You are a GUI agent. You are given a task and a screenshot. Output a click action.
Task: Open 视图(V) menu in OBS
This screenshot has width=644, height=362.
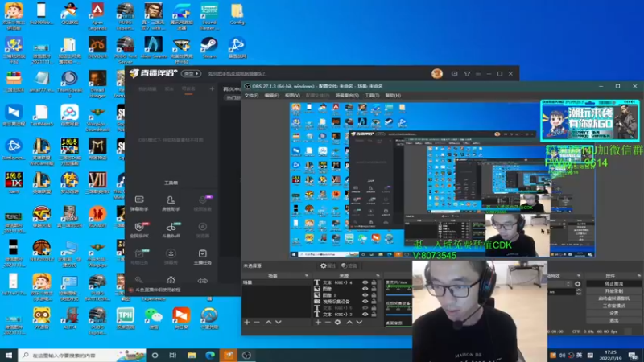click(x=292, y=95)
